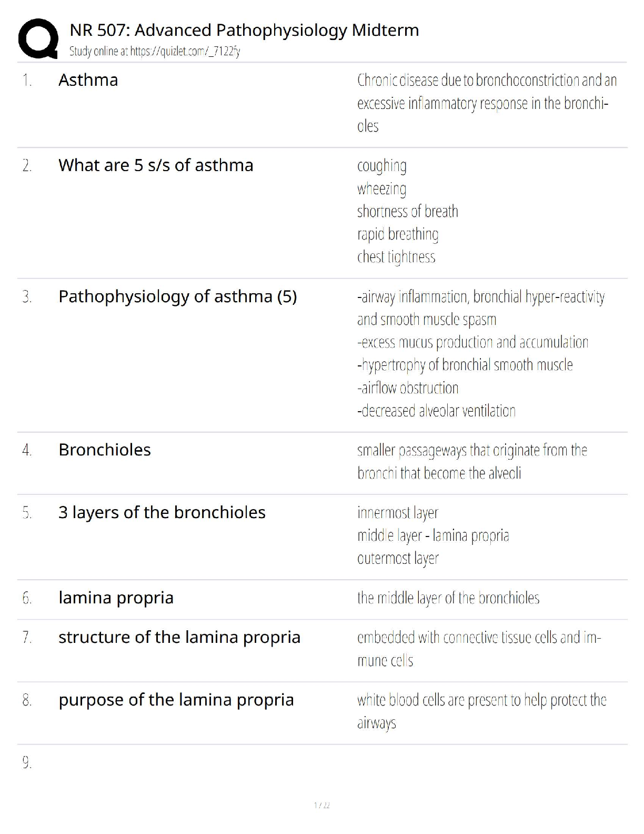
Task: Click 'chest tightness' in the answer
Action: click(x=396, y=257)
